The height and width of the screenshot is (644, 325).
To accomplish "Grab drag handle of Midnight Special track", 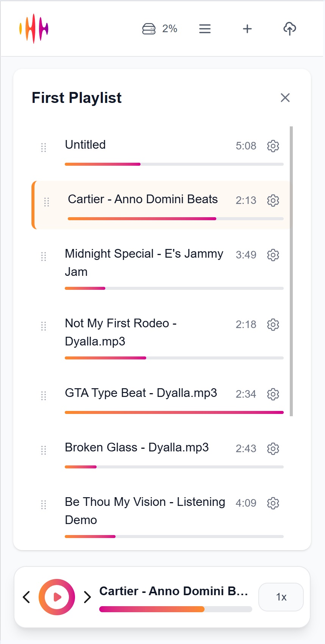I will point(44,257).
